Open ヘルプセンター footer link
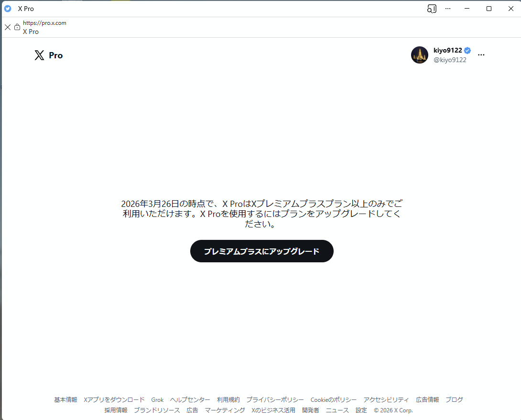Viewport: 521px width, 420px height. (x=190, y=400)
